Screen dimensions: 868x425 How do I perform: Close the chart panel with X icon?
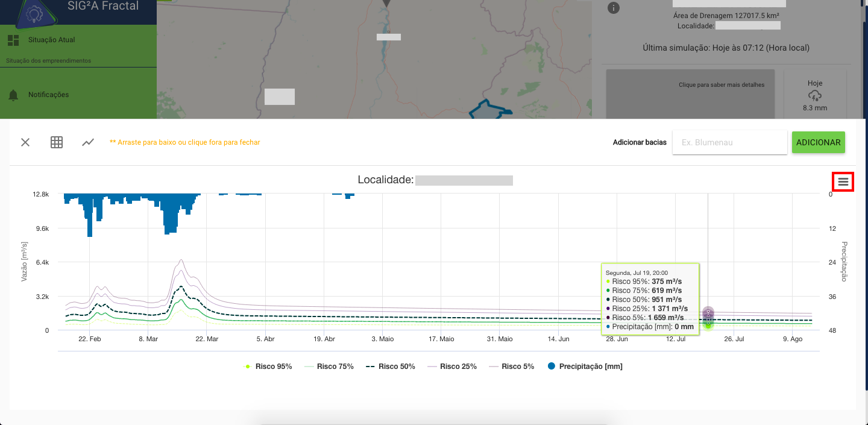pyautogui.click(x=25, y=142)
